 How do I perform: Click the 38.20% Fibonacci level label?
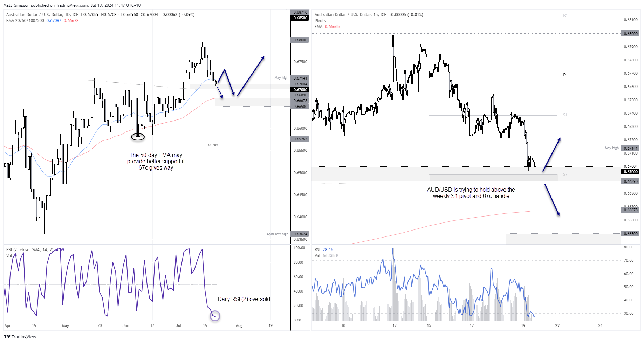click(x=213, y=145)
